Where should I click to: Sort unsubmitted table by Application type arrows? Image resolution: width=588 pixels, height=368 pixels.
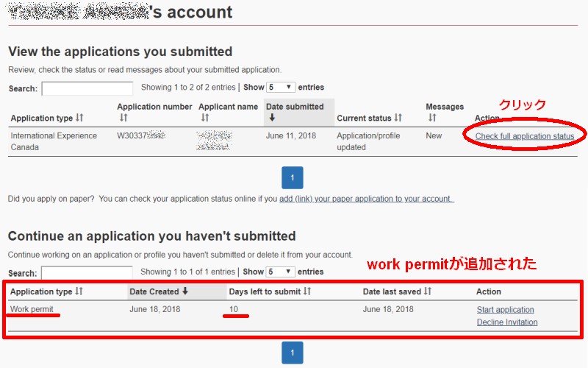pos(79,291)
